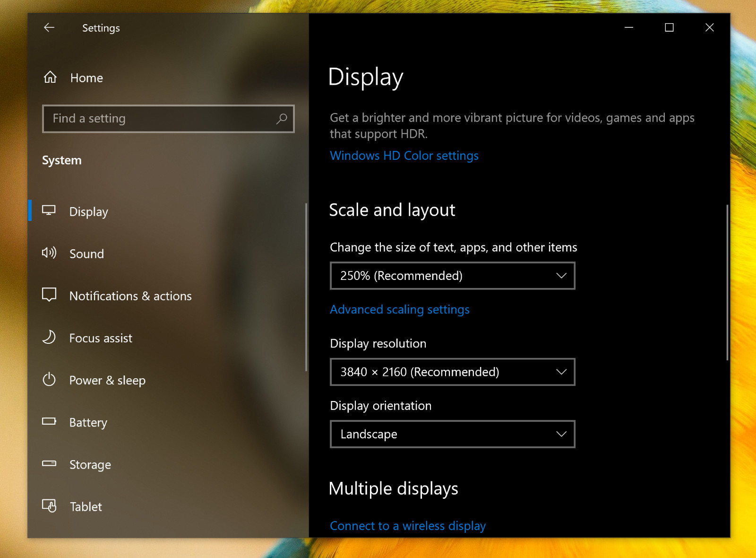Open Notifications & actions icon

point(49,295)
